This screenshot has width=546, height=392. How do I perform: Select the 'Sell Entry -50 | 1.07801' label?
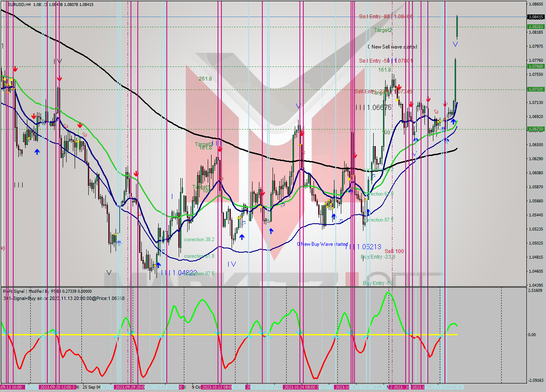pos(386,61)
